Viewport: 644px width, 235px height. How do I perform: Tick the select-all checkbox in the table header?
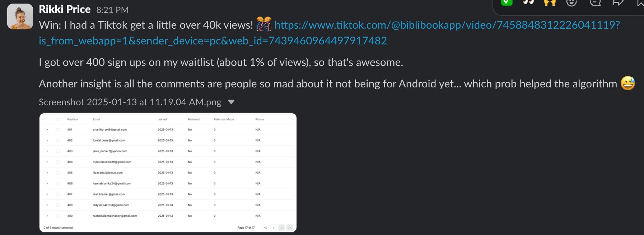tap(58, 120)
